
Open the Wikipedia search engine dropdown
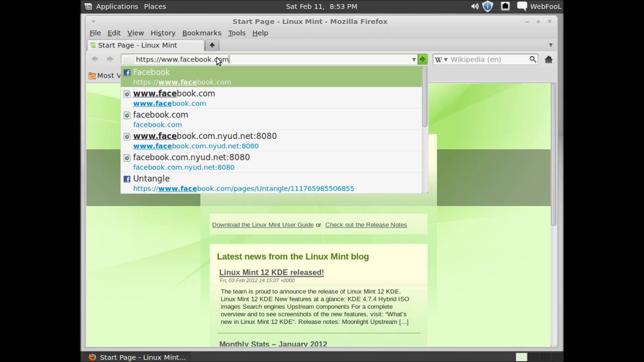pyautogui.click(x=441, y=59)
